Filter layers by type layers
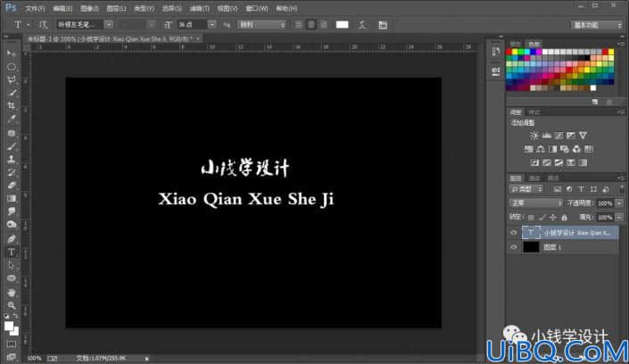The height and width of the screenshot is (364, 629). tap(581, 189)
